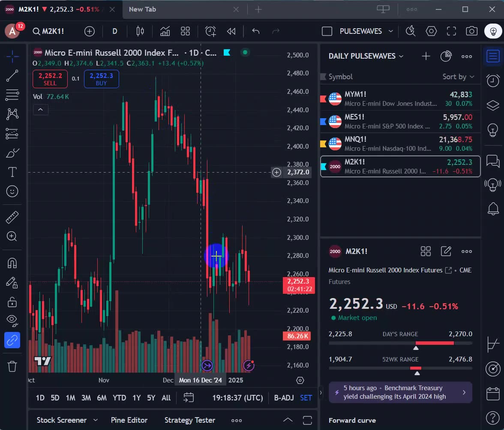Open the Sort by dropdown
The height and width of the screenshot is (430, 504).
(458, 77)
